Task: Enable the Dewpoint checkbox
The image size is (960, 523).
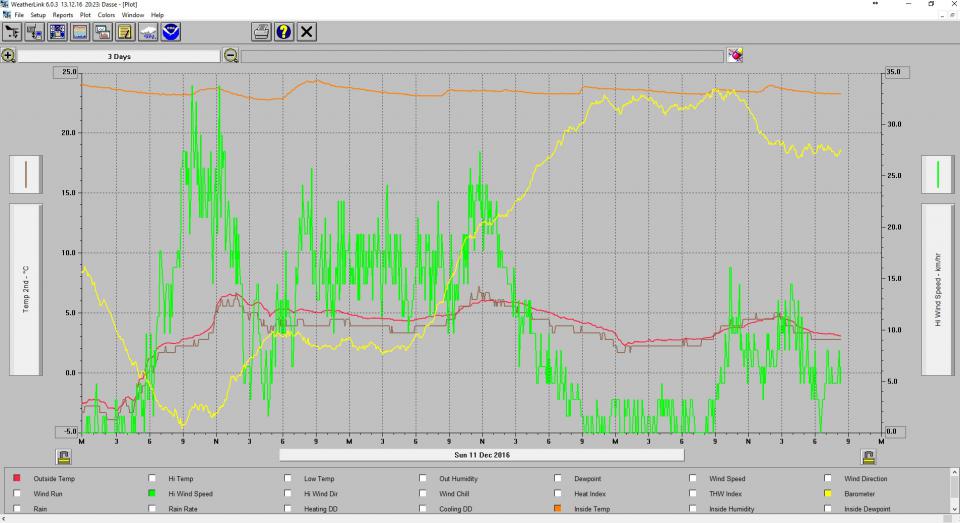Action: coord(560,479)
